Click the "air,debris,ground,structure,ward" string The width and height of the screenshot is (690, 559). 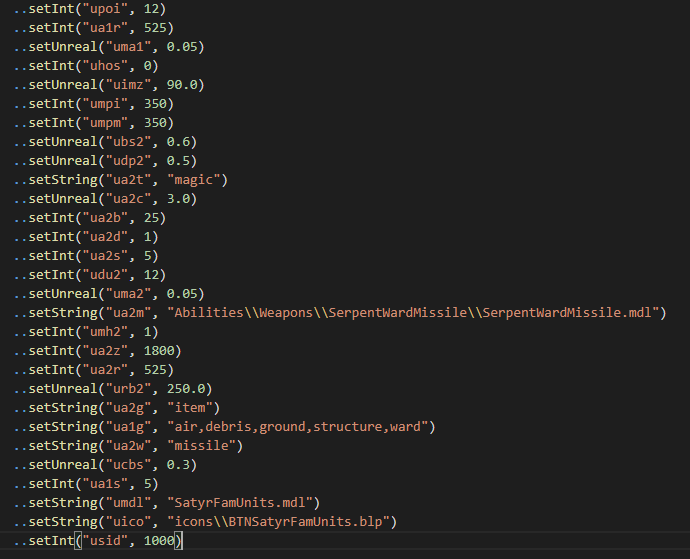tap(297, 427)
